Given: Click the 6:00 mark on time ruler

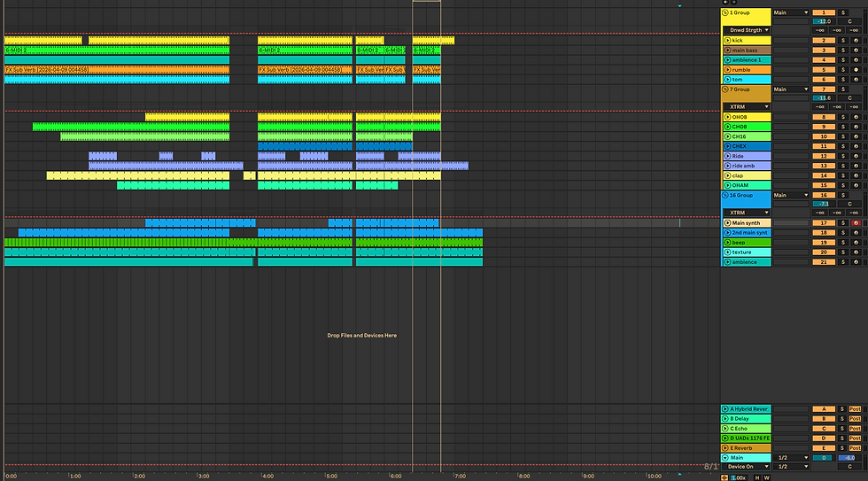Looking at the screenshot, I should click(395, 476).
